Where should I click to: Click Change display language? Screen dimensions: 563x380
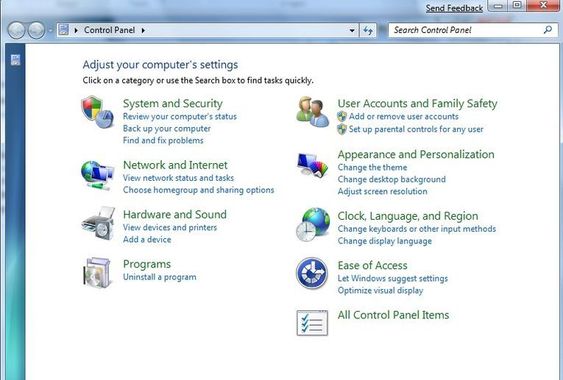pyautogui.click(x=385, y=241)
